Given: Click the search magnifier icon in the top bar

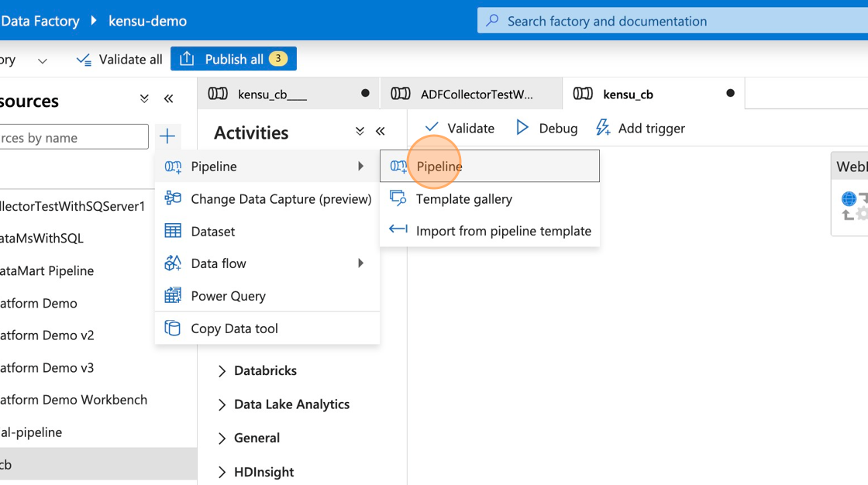Looking at the screenshot, I should click(492, 21).
